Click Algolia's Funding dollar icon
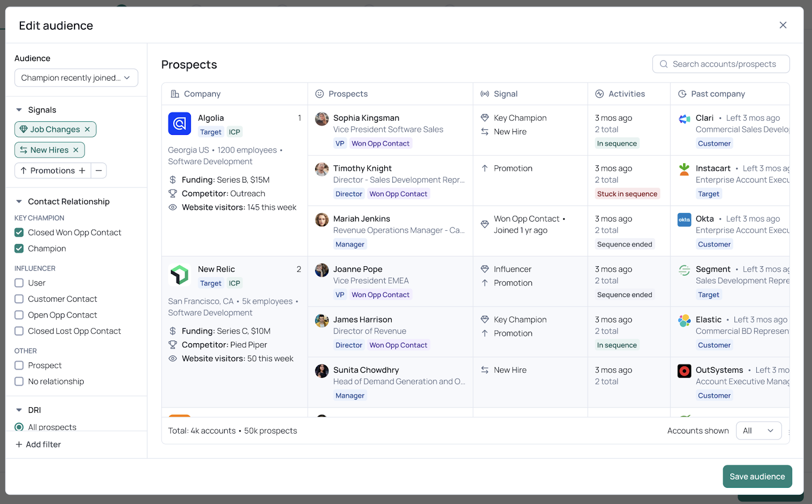 173,180
